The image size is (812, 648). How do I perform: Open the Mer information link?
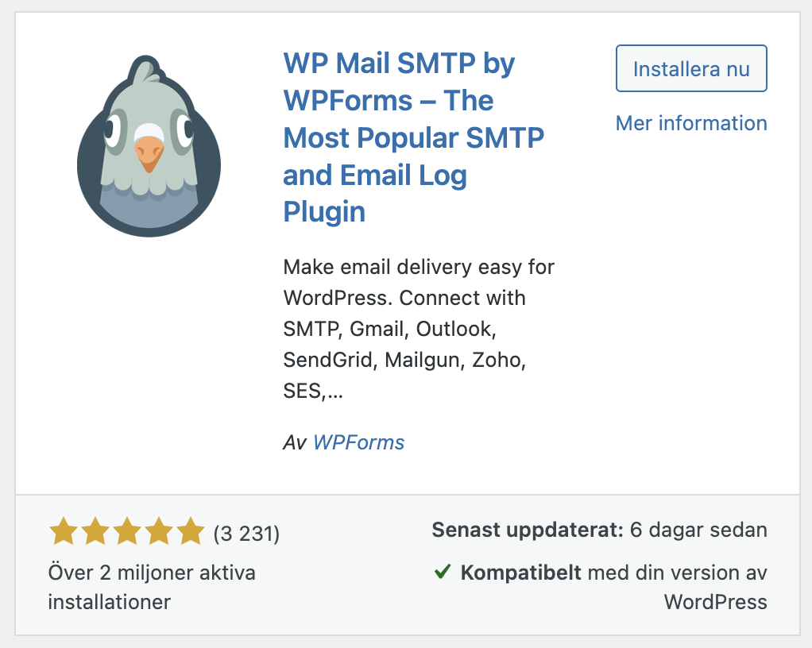tap(690, 123)
